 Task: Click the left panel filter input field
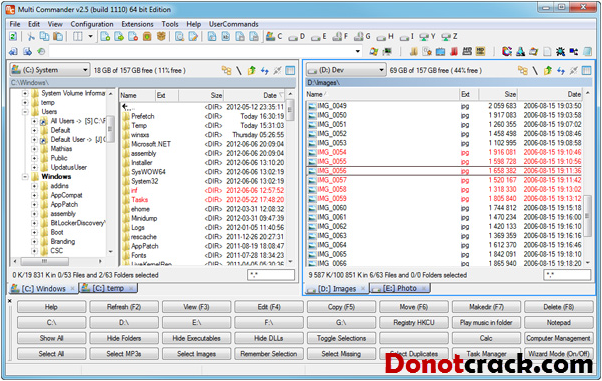click(271, 275)
